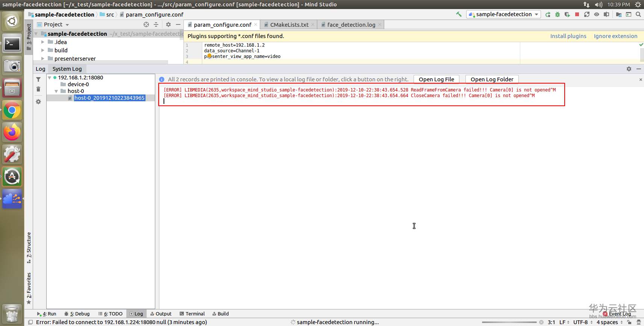Open the 4: Run tool window
The height and width of the screenshot is (326, 644).
click(47, 314)
